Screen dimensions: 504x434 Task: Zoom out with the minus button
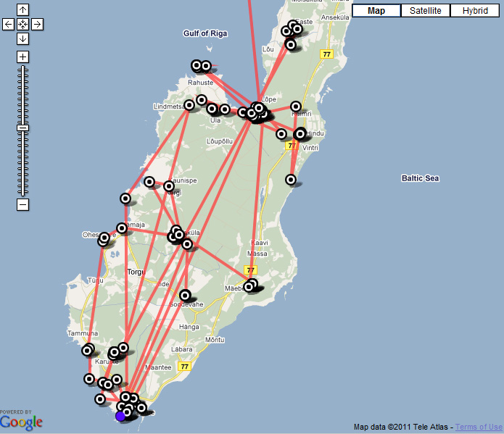(x=23, y=204)
